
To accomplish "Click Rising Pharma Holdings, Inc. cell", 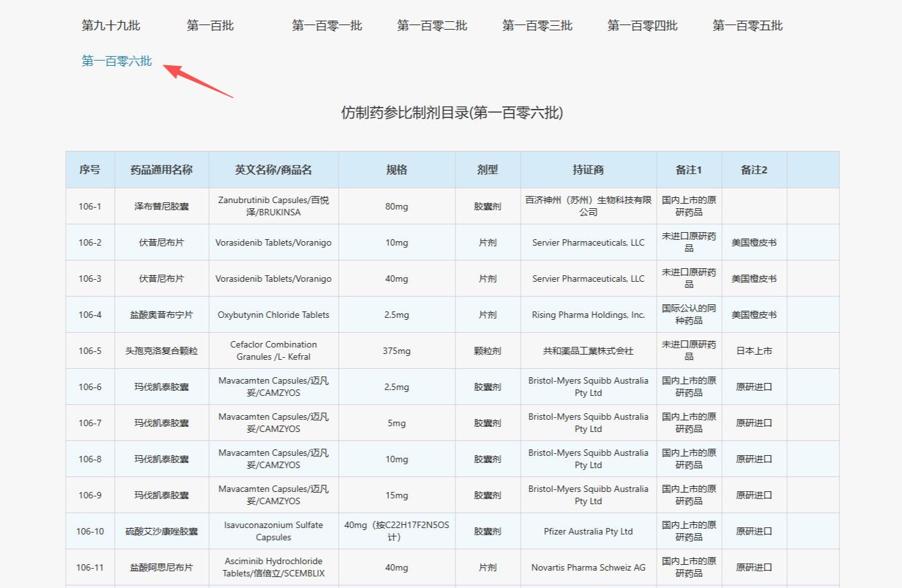I will coord(588,315).
